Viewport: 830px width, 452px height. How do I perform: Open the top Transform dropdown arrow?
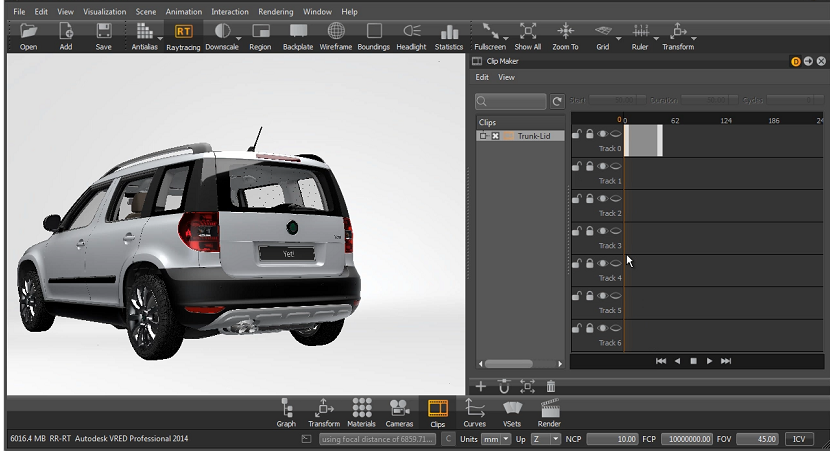click(x=693, y=39)
